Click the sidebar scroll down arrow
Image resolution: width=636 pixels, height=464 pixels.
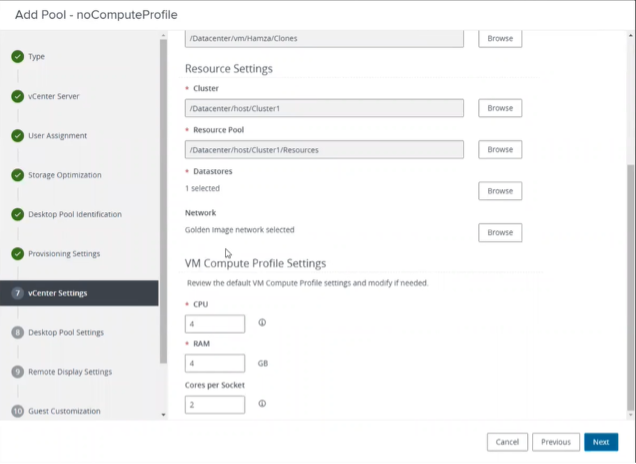coord(164,414)
